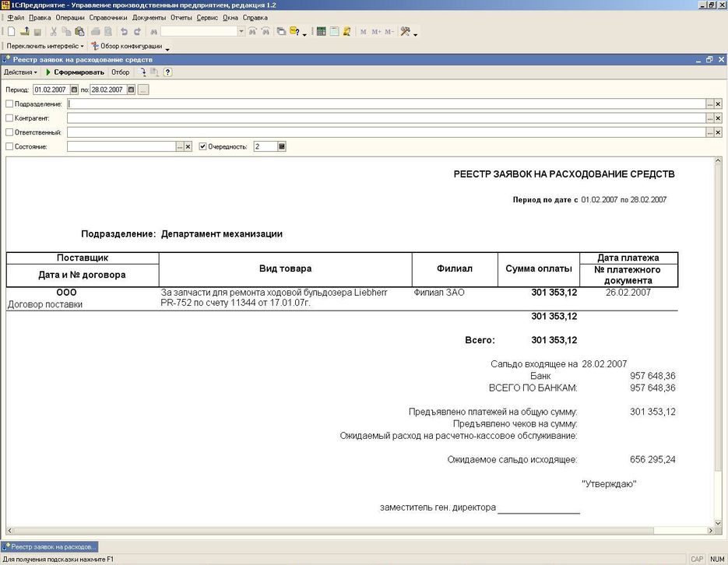Click the Print toolbar icon
This screenshot has width=728, height=565.
[x=96, y=32]
